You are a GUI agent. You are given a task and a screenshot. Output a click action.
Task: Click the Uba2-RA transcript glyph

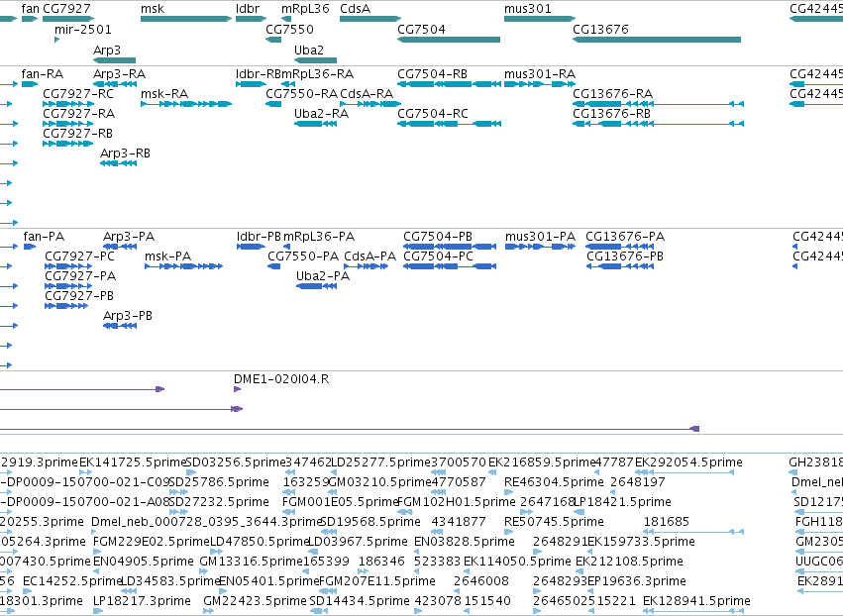[x=316, y=124]
